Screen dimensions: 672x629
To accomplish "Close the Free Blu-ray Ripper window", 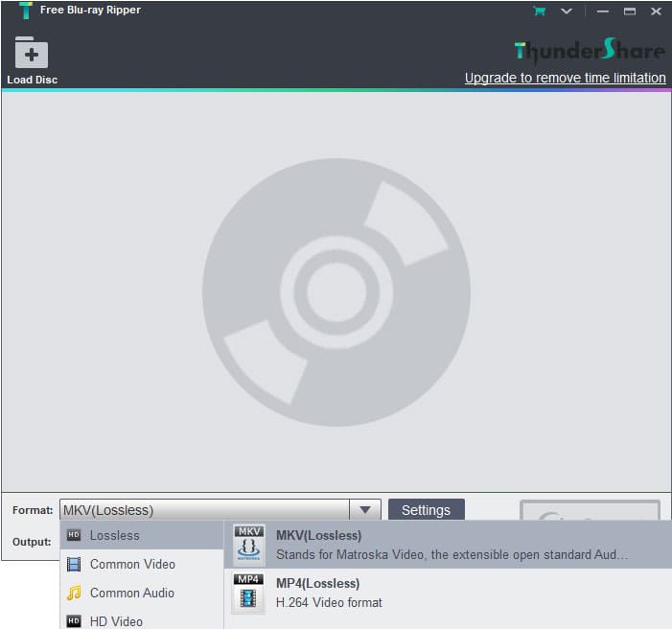I will click(x=656, y=12).
